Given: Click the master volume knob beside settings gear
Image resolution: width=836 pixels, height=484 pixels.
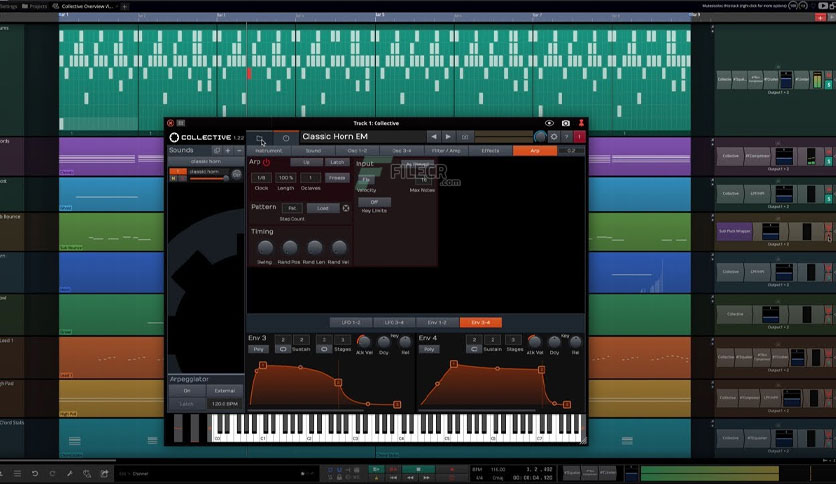Looking at the screenshot, I should (540, 137).
